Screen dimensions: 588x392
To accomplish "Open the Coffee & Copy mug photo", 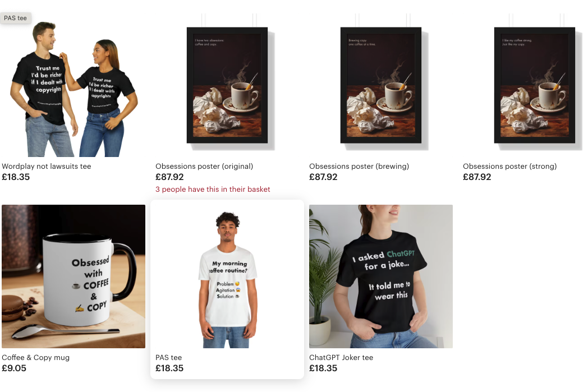I will [x=73, y=276].
